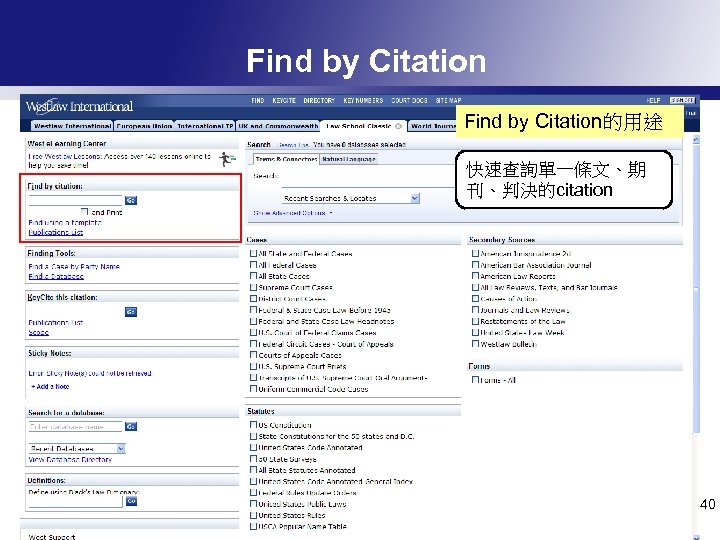Open HELP in the top navigation
720x540 pixels.
coord(653,100)
